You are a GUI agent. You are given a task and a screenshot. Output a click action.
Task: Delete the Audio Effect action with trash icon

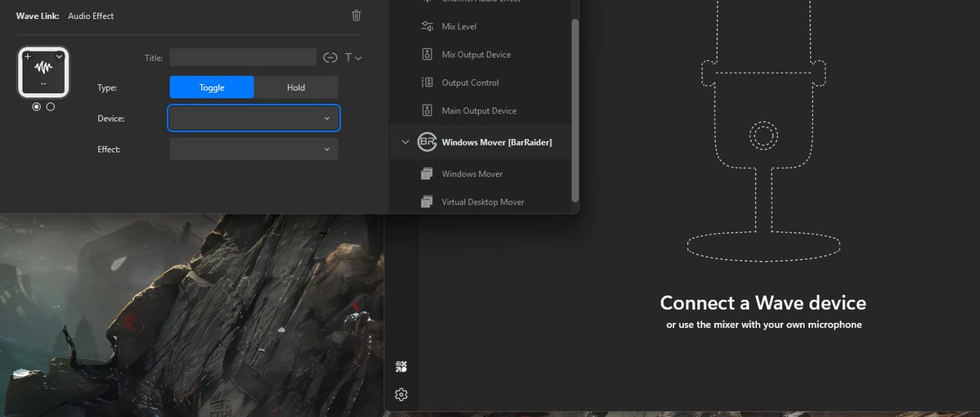coord(356,16)
